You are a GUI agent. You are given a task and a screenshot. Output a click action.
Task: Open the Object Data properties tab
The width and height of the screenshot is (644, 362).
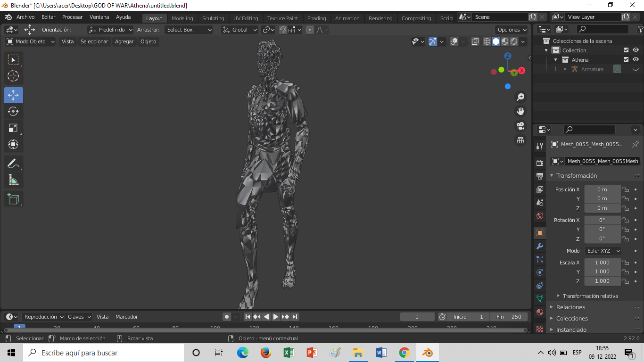tap(540, 299)
